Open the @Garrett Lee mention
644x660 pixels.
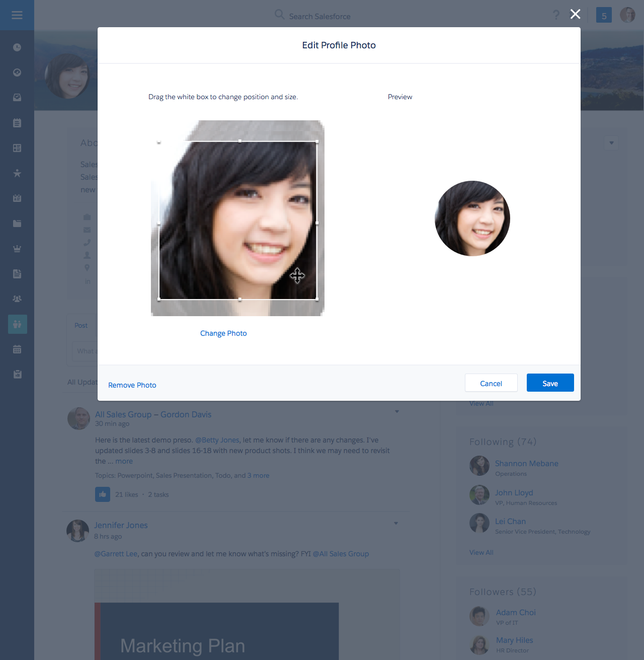tap(116, 554)
